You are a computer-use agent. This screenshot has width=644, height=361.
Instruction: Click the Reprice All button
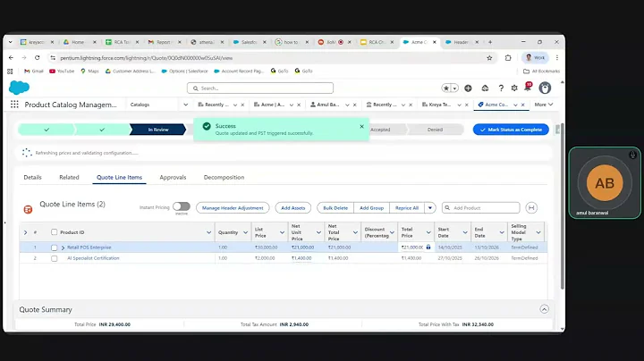click(407, 207)
